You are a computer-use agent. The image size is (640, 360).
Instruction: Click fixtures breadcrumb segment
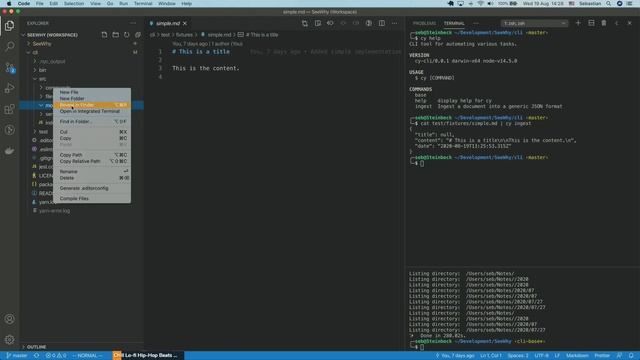pos(184,35)
